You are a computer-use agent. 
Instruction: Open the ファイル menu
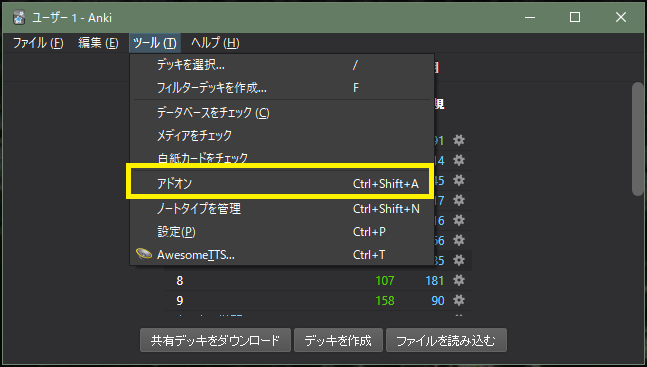(38, 43)
